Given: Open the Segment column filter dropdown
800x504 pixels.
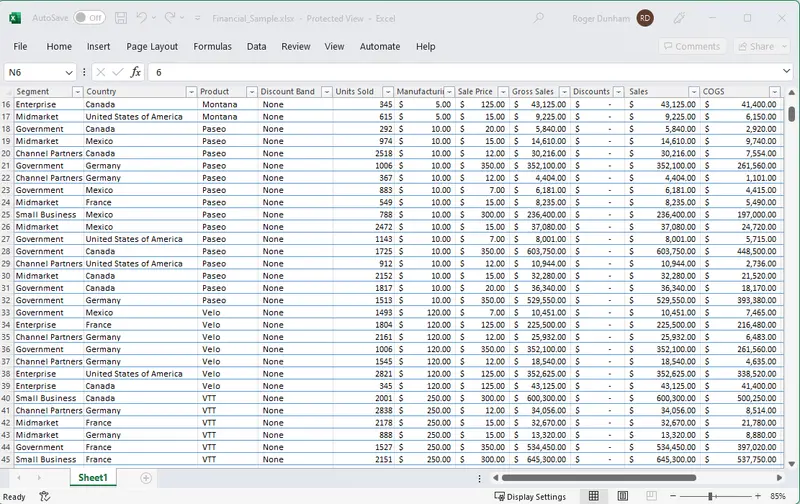Looking at the screenshot, I should [x=77, y=92].
